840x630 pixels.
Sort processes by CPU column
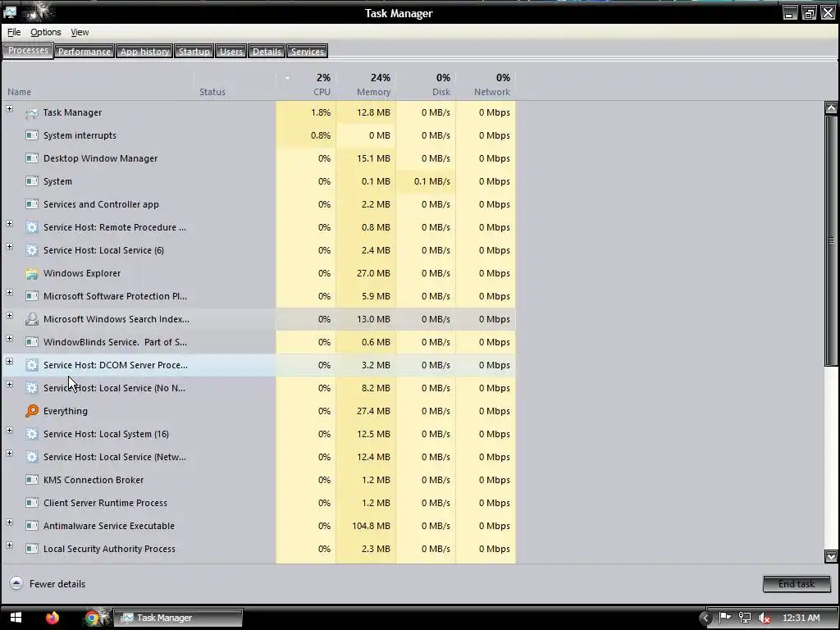click(x=307, y=84)
